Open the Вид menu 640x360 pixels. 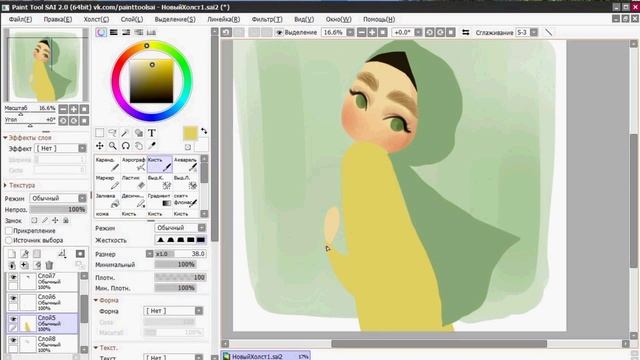pyautogui.click(x=304, y=19)
